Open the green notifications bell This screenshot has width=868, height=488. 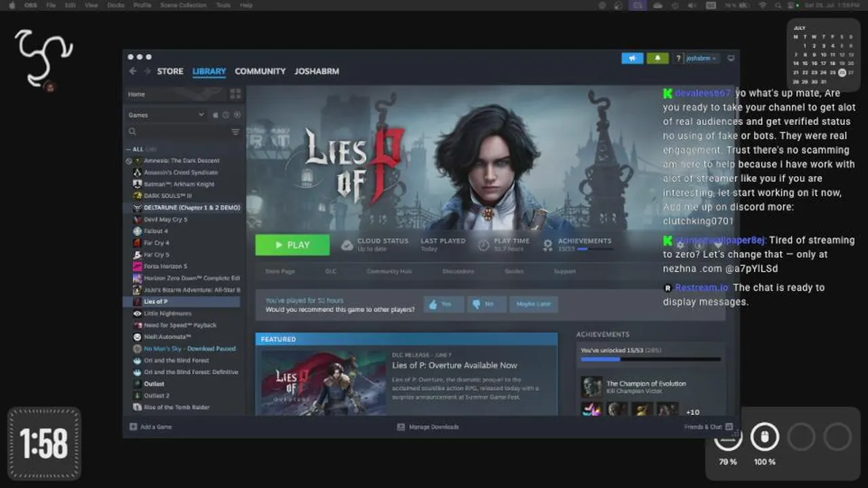[x=657, y=58]
